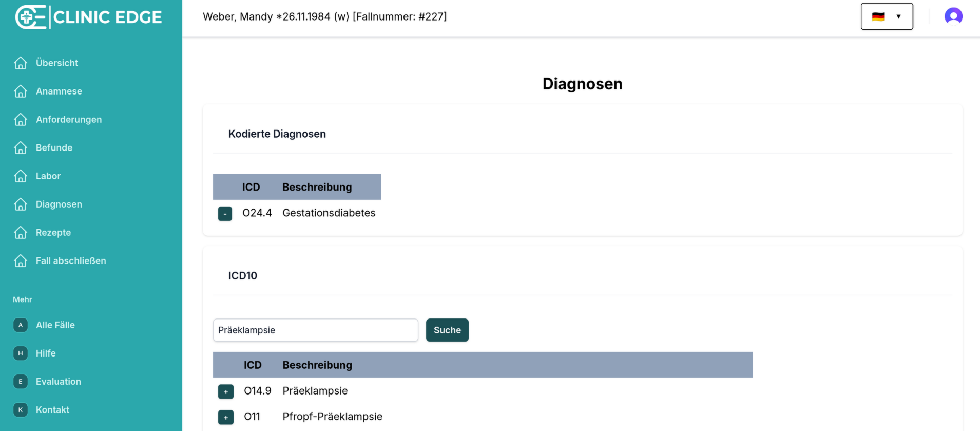The image size is (980, 431).
Task: Click the house icon beside Rezepte
Action: point(21,233)
